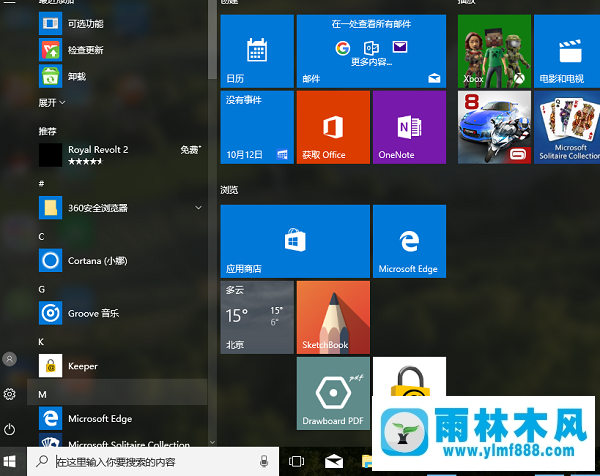Open the 北京 weather tile
The width and height of the screenshot is (600, 476).
pyautogui.click(x=257, y=318)
